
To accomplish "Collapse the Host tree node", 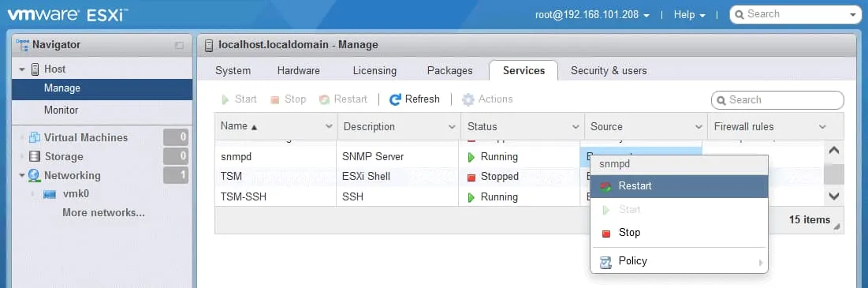I will tap(22, 69).
